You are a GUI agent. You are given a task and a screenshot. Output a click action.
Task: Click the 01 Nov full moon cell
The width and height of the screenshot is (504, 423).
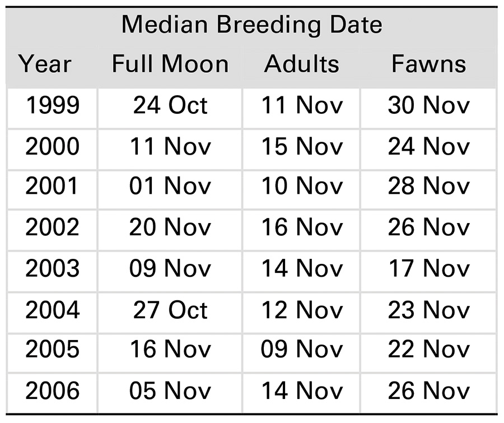170,187
